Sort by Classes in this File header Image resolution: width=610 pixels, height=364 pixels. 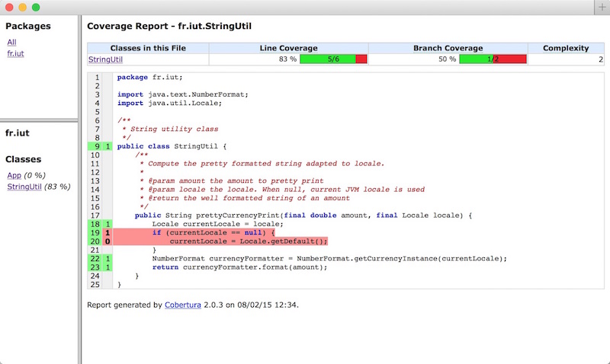[x=148, y=48]
